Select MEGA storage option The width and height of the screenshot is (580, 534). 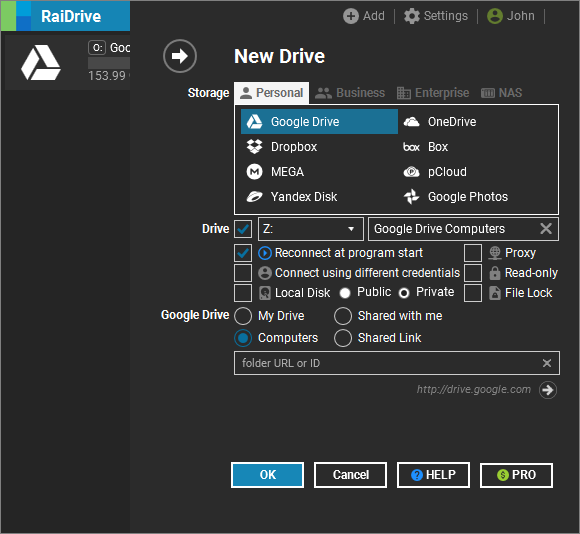pyautogui.click(x=319, y=172)
